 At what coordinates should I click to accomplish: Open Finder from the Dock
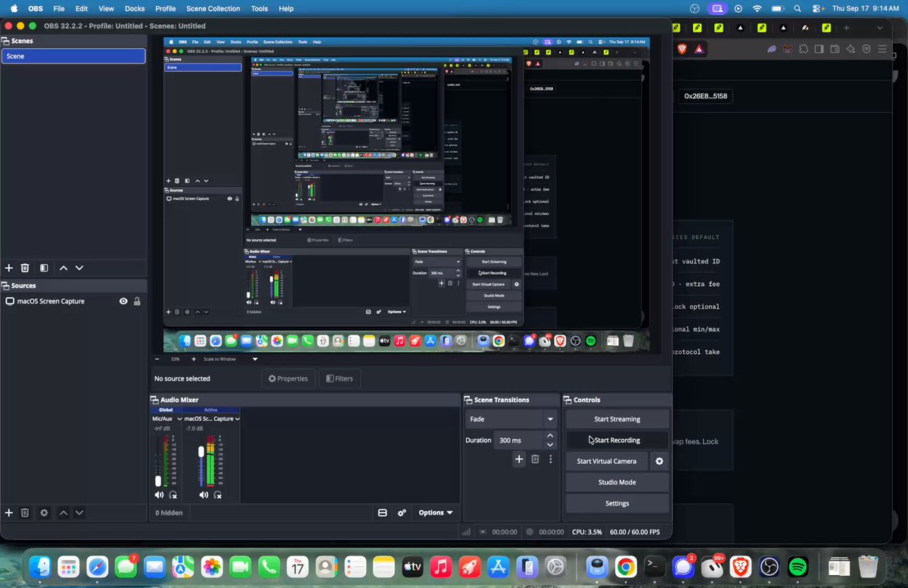pos(39,566)
